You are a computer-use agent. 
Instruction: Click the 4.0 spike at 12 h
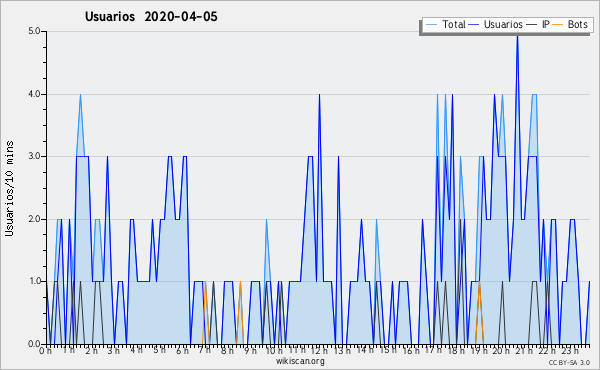click(320, 96)
